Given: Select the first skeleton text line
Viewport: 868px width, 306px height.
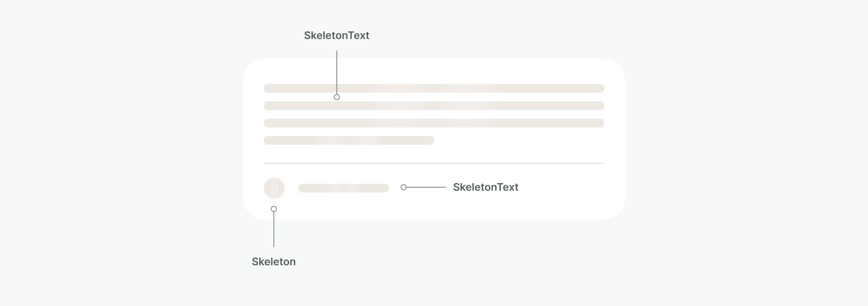Looking at the screenshot, I should tap(434, 88).
